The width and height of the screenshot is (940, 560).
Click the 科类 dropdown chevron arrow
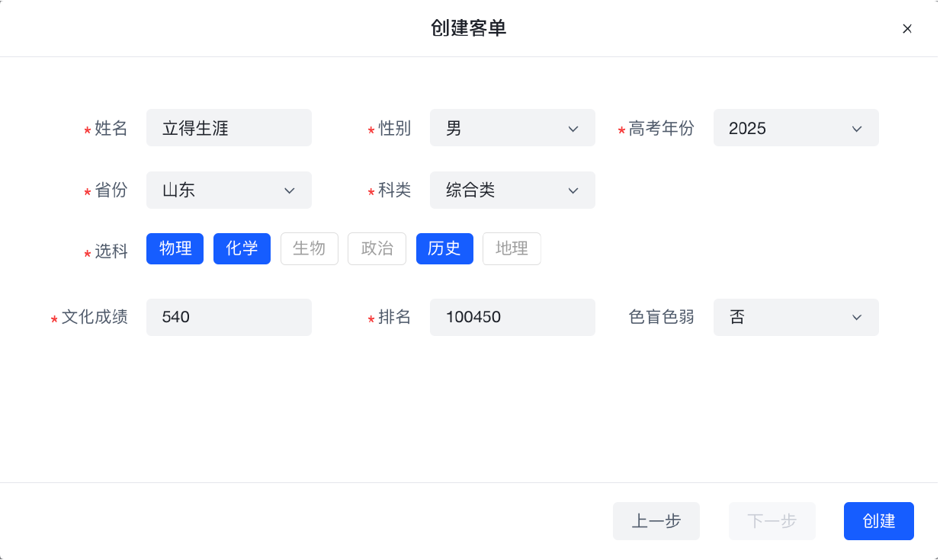573,190
